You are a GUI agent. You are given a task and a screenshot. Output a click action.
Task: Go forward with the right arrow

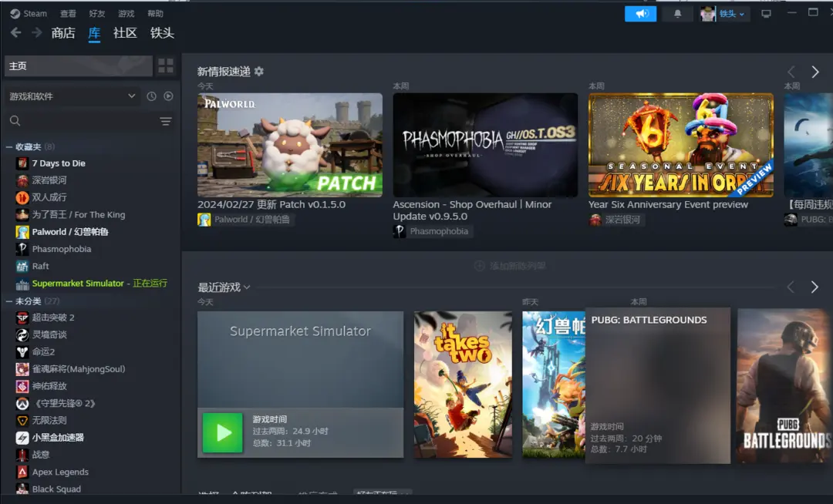tap(37, 33)
